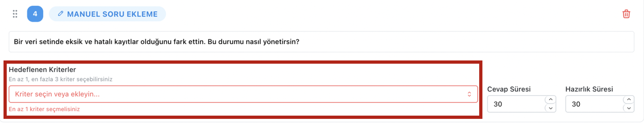Click the "En az 1 kriter seçmelisiniz" error message
The width and height of the screenshot is (644, 135).
pos(44,109)
